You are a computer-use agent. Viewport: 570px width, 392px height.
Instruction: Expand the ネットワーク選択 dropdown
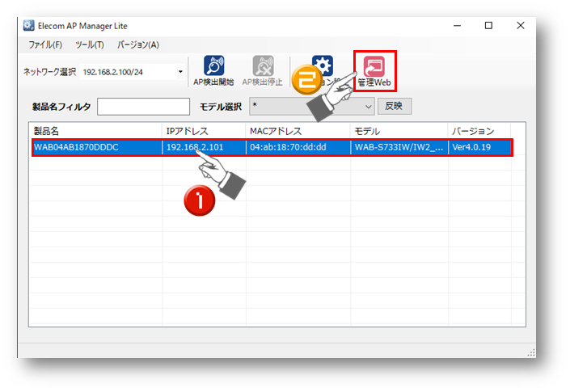click(x=180, y=72)
